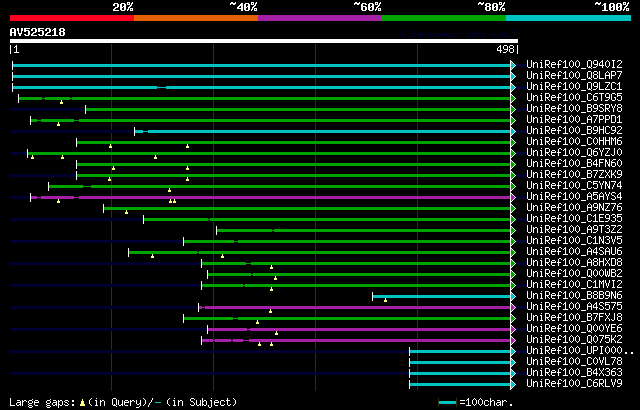Select the UniRef100_B4X363 label
Image resolution: width=640 pixels, height=410 pixels.
574,373
